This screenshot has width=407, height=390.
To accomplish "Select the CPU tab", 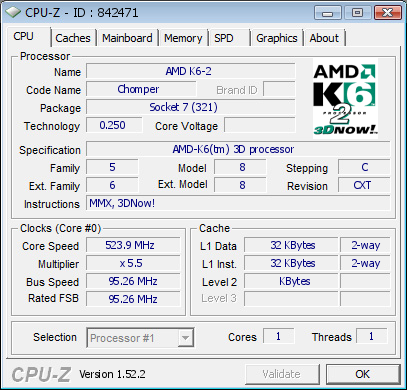I will [x=27, y=36].
